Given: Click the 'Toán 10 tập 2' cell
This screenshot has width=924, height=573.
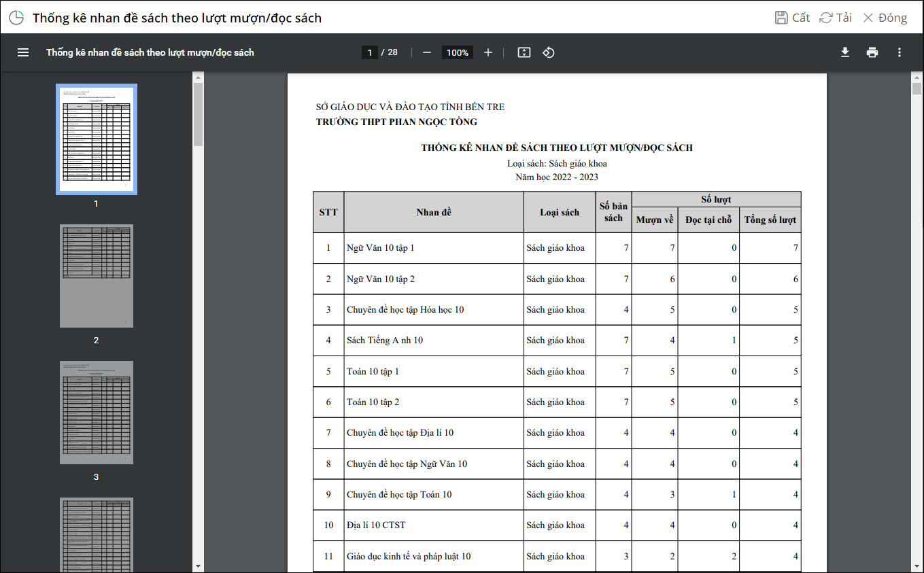Looking at the screenshot, I should click(434, 402).
